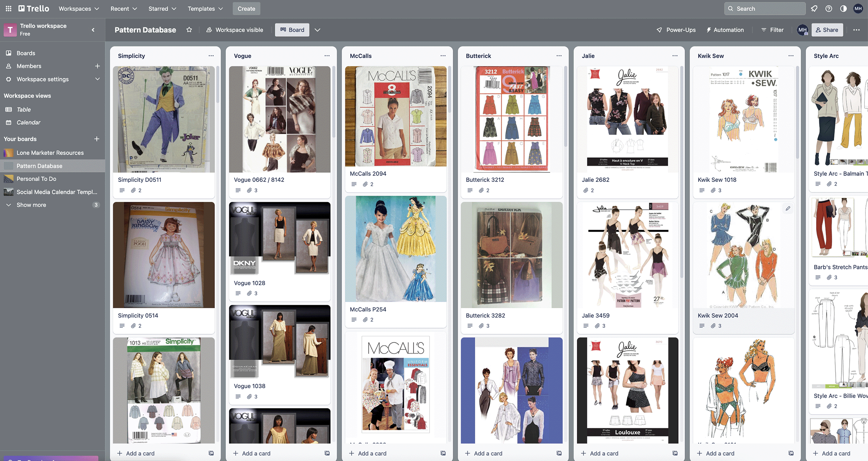Open the Jalie 3459 card
The image size is (868, 461).
628,268
